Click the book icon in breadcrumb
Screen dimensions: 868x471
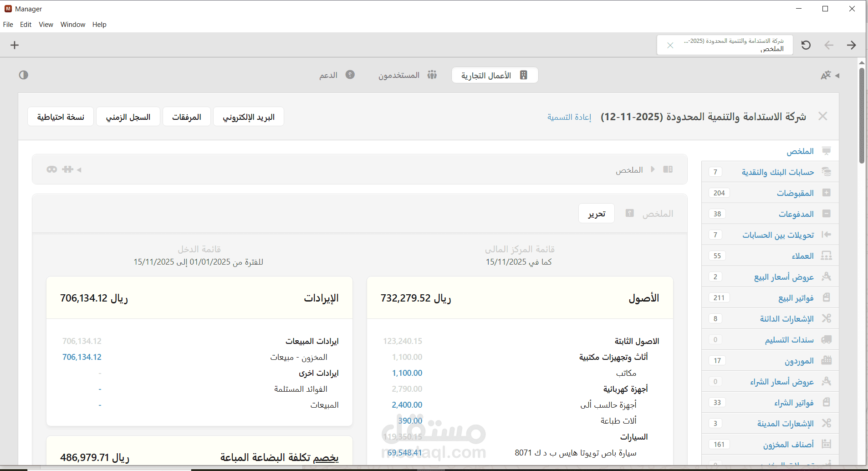click(x=668, y=169)
